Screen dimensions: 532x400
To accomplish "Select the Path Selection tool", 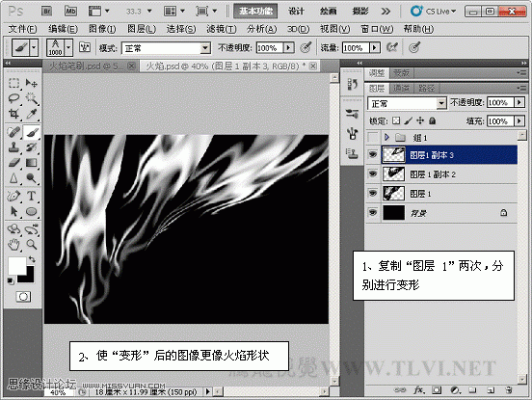I will pyautogui.click(x=13, y=211).
